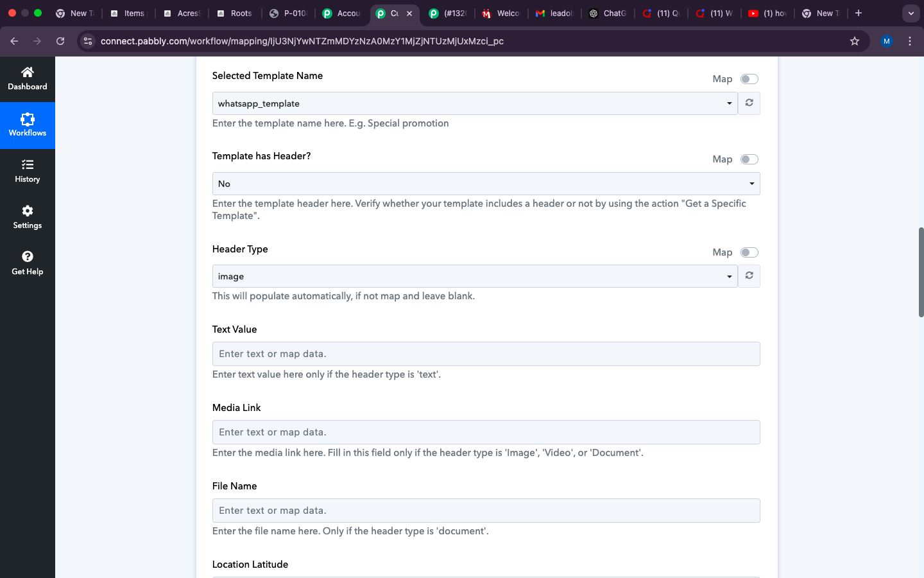Click the page vertical scrollbar
This screenshot has height=578, width=924.
[921, 272]
